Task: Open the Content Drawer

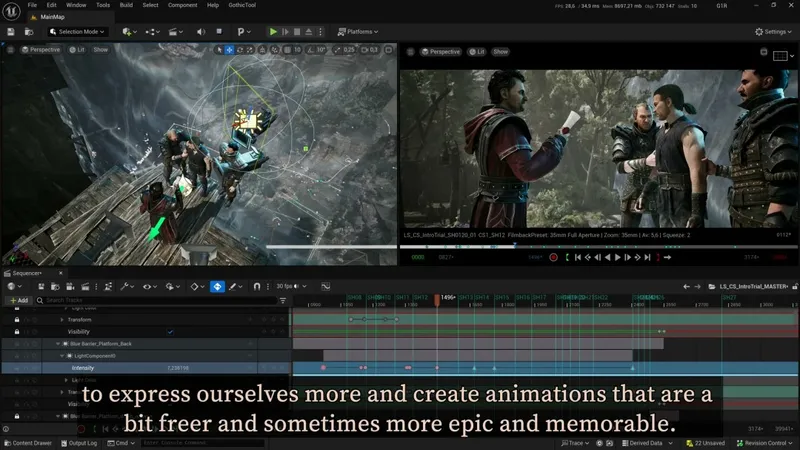Action: pyautogui.click(x=30, y=443)
